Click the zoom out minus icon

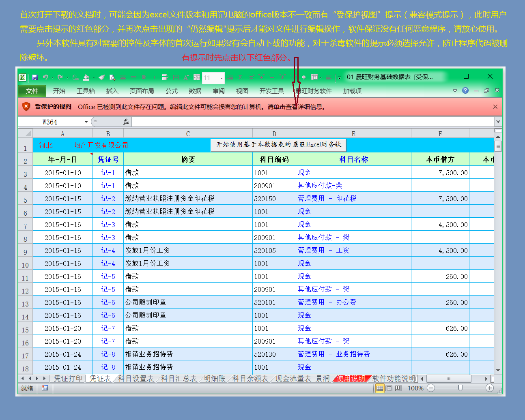click(x=431, y=388)
